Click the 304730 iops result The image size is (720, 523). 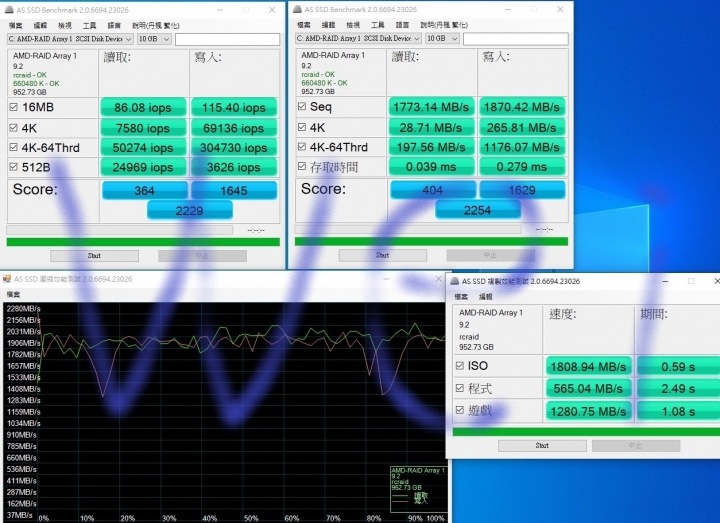tap(234, 148)
